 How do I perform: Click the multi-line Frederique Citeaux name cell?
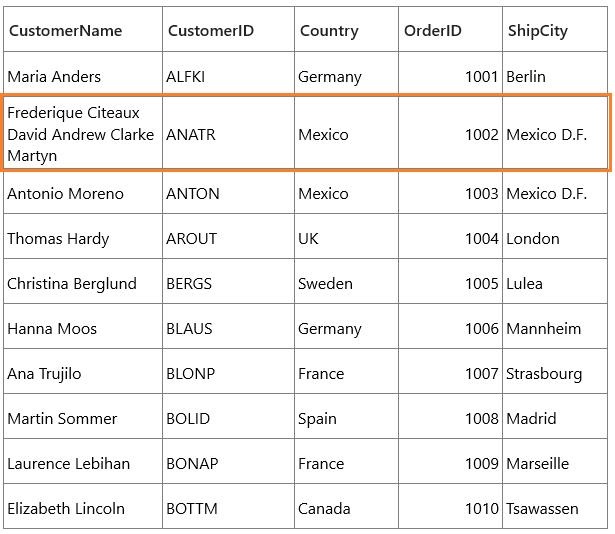point(83,134)
